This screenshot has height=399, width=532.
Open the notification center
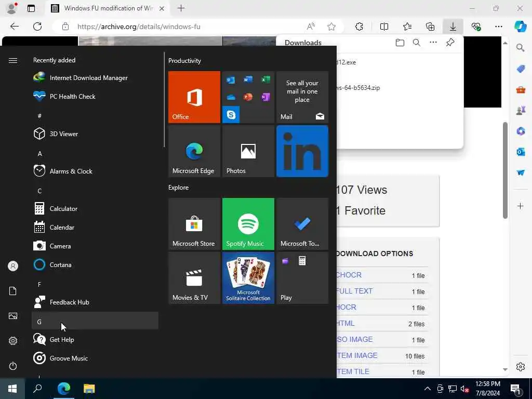(515, 389)
